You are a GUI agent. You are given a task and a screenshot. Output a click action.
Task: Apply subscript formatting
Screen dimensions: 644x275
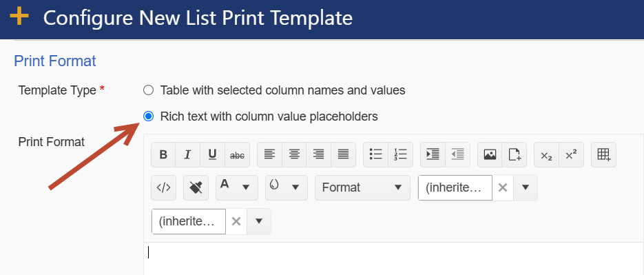click(546, 154)
